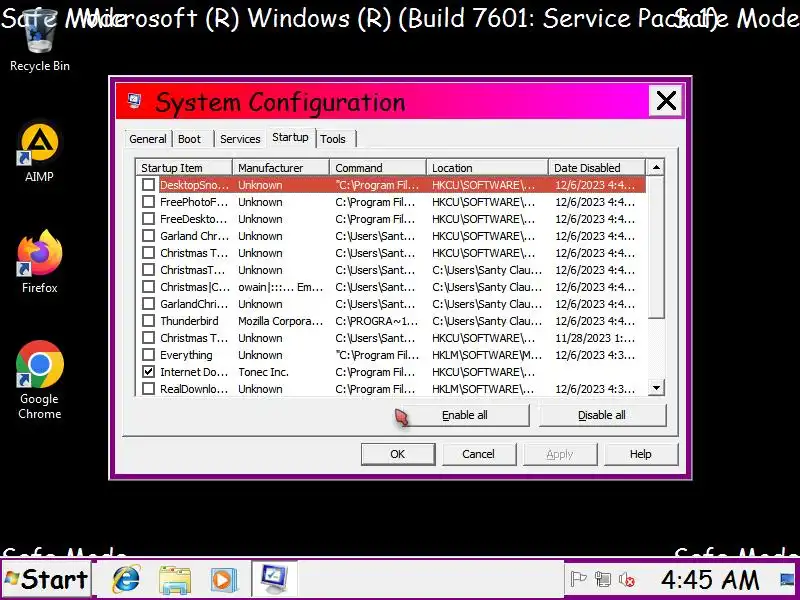This screenshot has width=800, height=600.
Task: Tick the Everything startup checkbox
Action: (148, 355)
